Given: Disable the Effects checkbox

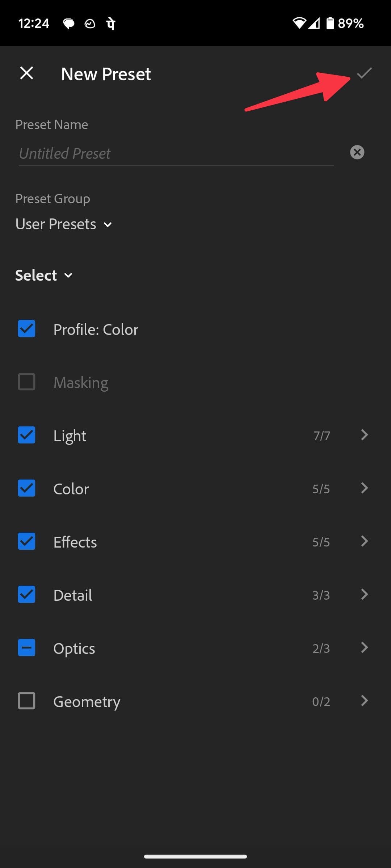Looking at the screenshot, I should (x=26, y=541).
